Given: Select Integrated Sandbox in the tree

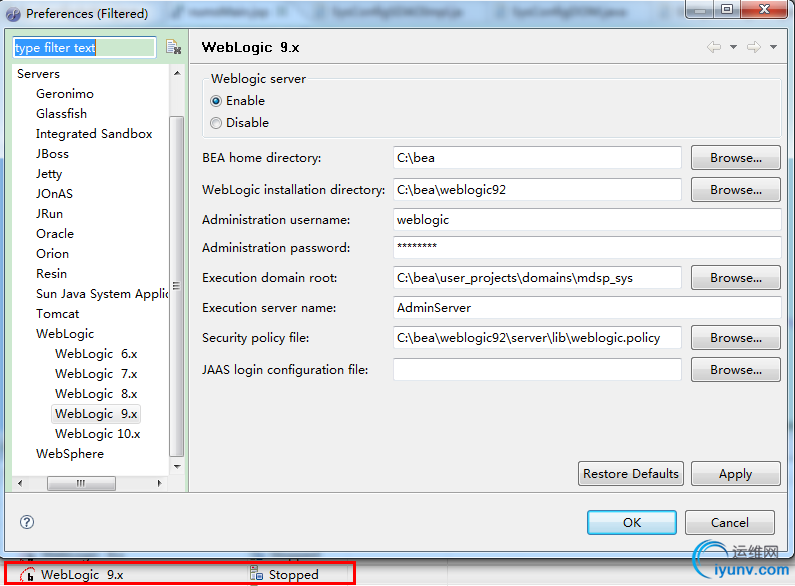Looking at the screenshot, I should tap(94, 134).
